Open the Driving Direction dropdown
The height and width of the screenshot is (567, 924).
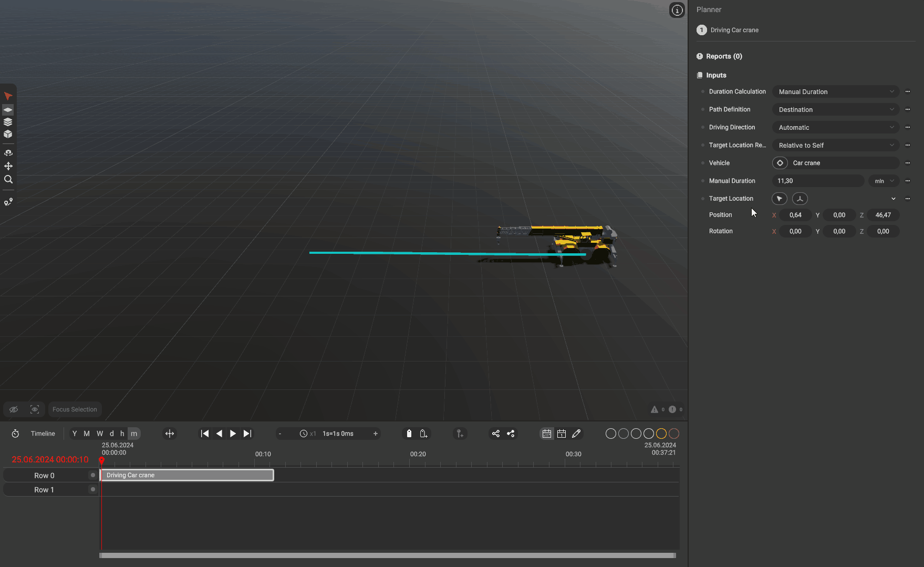(836, 127)
